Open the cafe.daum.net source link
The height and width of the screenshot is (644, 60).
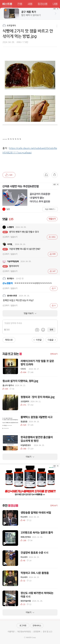[x=30, y=150]
